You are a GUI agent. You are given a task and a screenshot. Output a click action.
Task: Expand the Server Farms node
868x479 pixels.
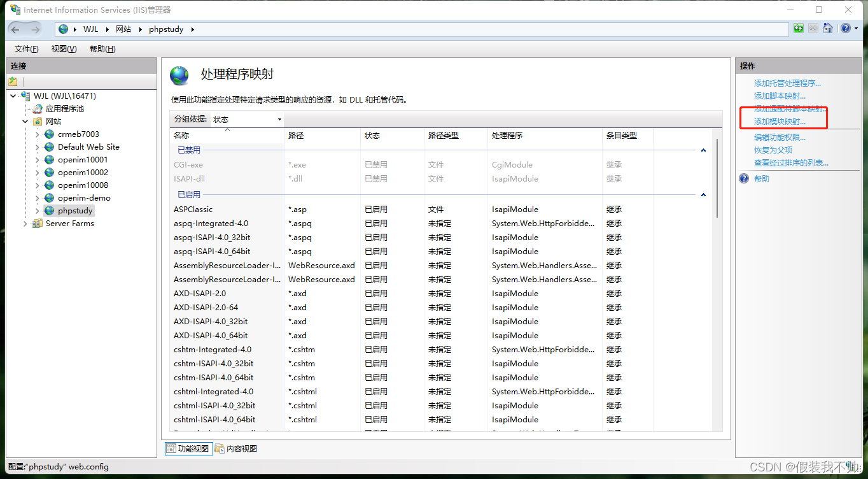25,224
